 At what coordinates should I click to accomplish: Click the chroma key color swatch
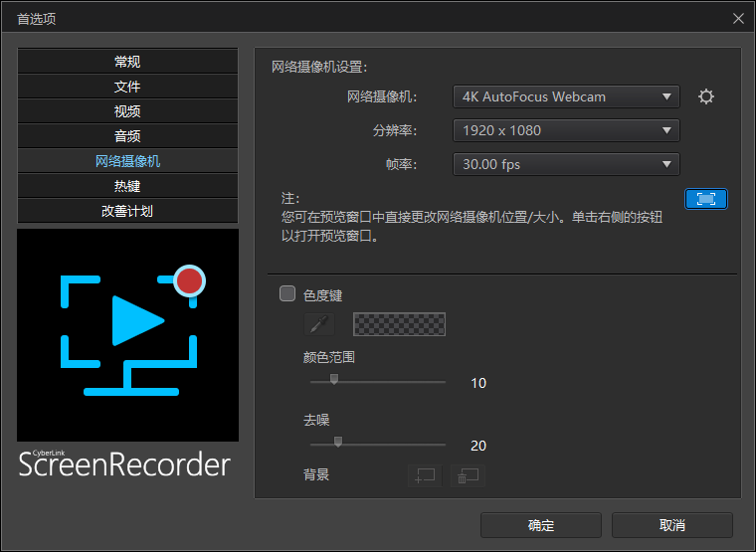[399, 324]
